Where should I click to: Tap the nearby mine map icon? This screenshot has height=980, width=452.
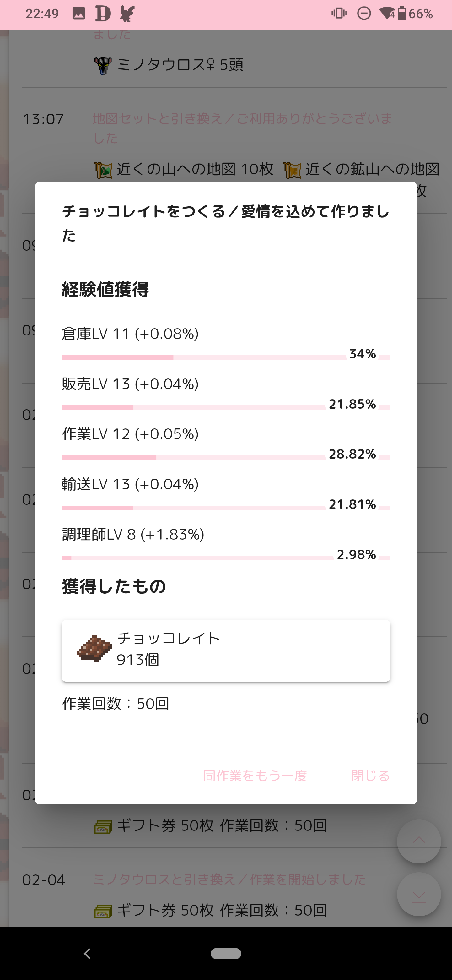point(292,170)
